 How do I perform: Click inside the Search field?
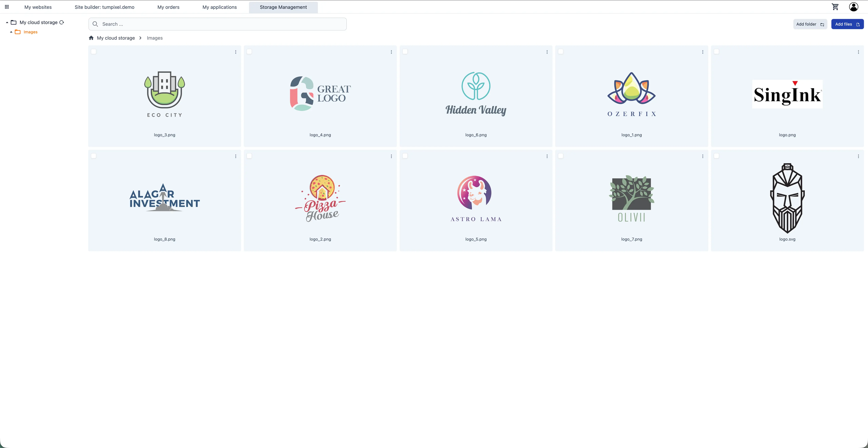point(217,24)
